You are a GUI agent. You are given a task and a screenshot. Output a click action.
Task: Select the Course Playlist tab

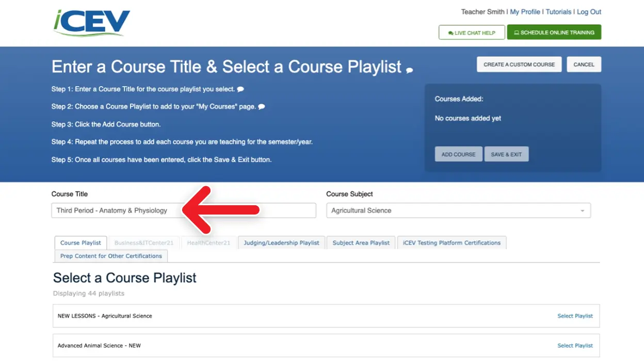(x=81, y=243)
